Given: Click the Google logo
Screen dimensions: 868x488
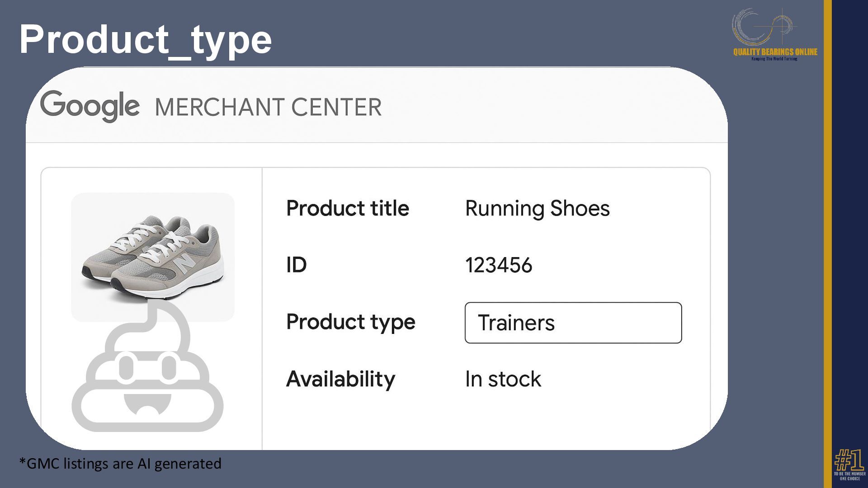Looking at the screenshot, I should (90, 106).
